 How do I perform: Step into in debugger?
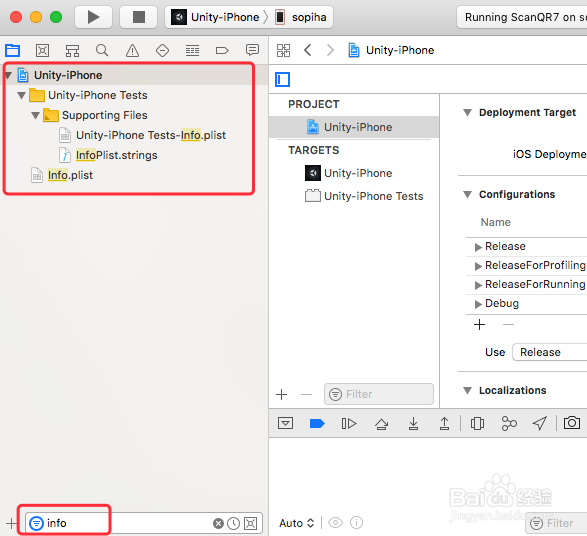413,423
